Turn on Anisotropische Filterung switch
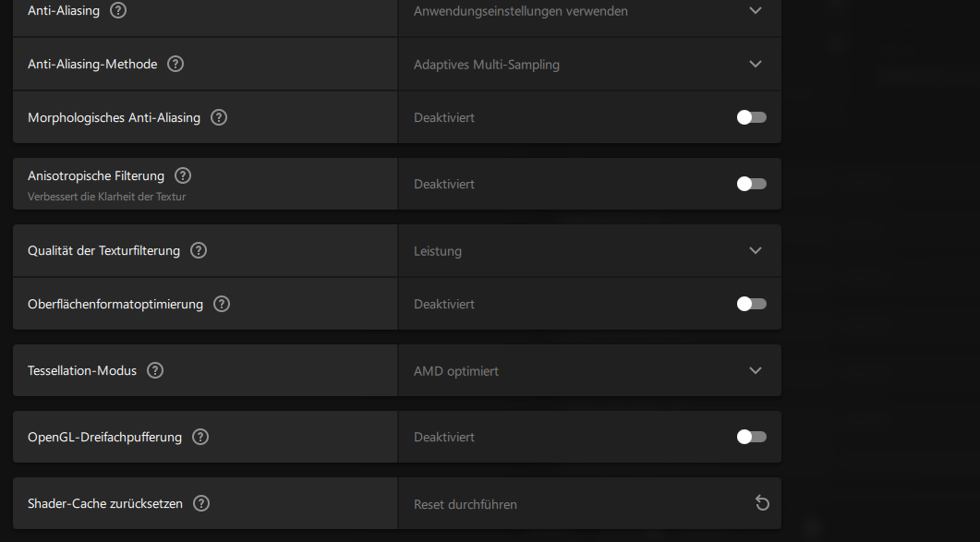The height and width of the screenshot is (542, 980). click(x=751, y=184)
